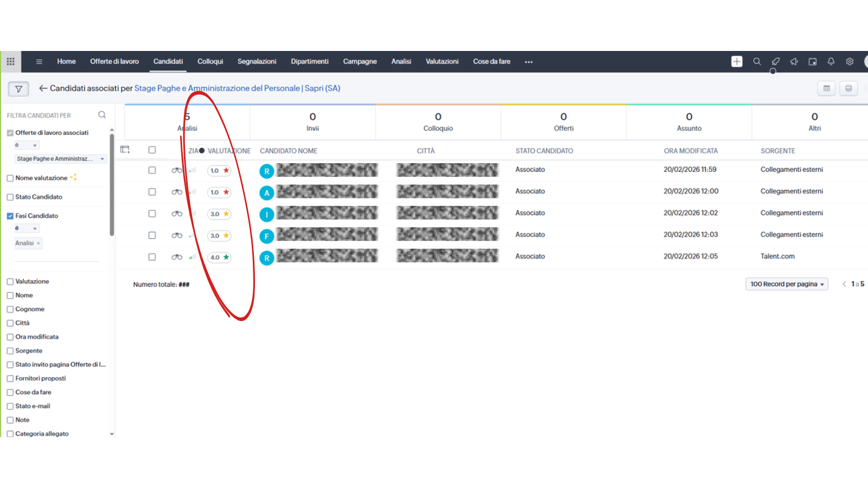Screen dimensions: 868x488
Task: Uncheck the Fasi Candidato filter
Action: tap(10, 216)
